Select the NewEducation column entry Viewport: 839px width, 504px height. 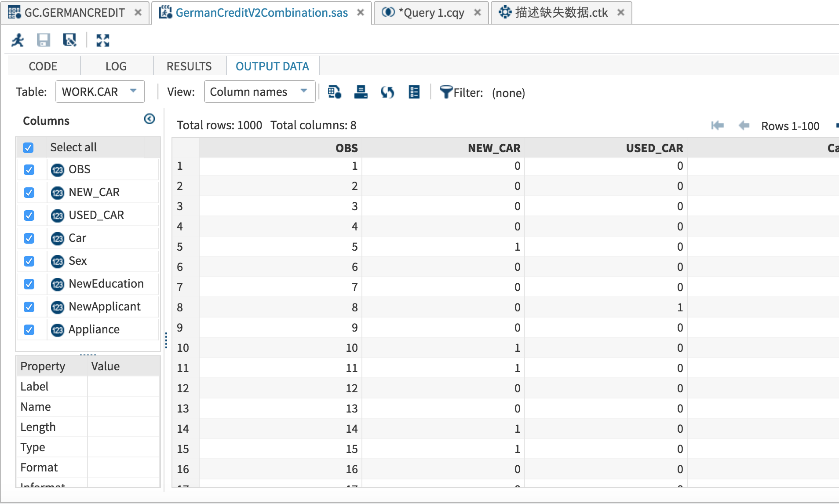pyautogui.click(x=106, y=284)
